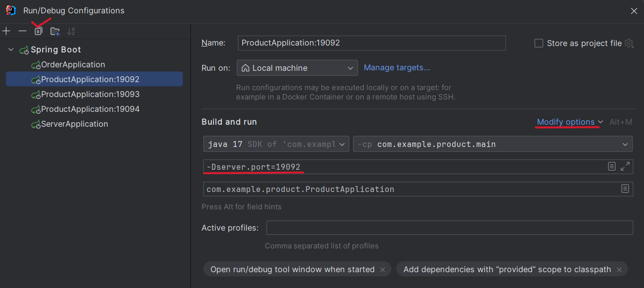Click 'Press Alt for field hints' text
644x288 pixels.
(242, 206)
